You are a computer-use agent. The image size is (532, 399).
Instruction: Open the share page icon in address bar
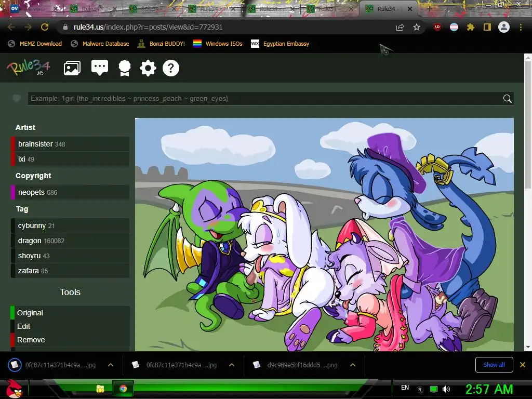[400, 28]
